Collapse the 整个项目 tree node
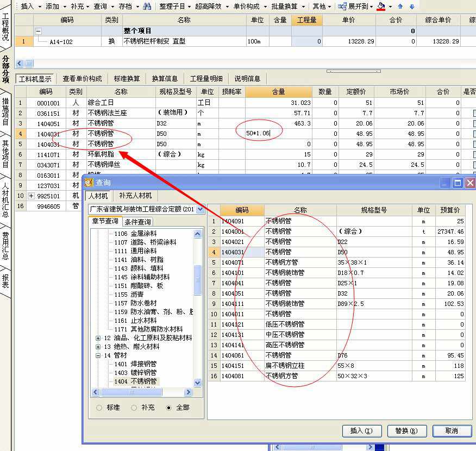 pyautogui.click(x=38, y=31)
